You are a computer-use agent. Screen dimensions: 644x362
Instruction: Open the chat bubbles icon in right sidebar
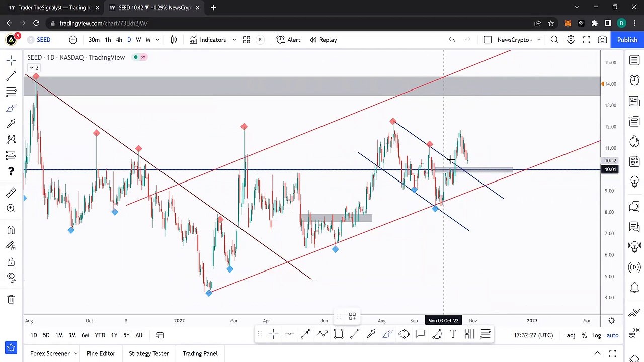coord(634,207)
